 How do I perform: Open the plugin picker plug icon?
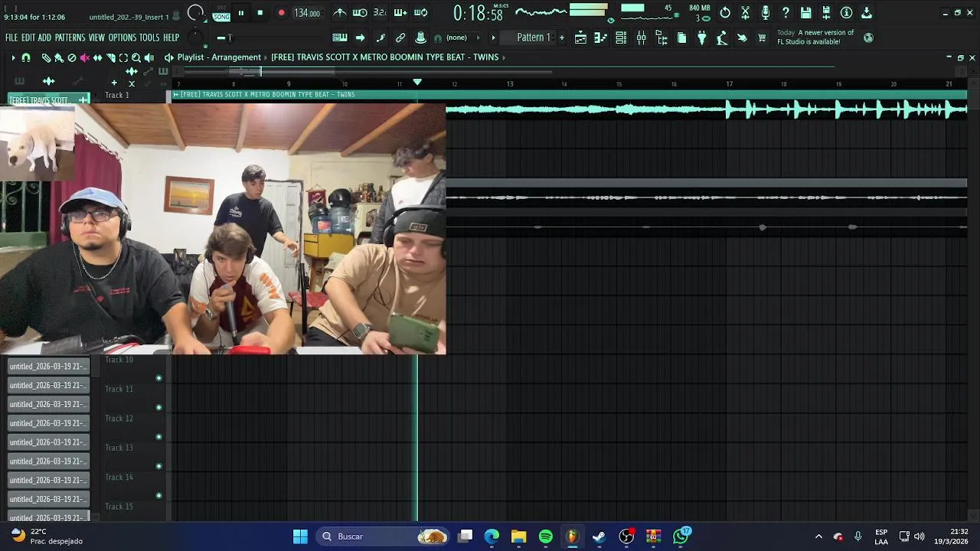click(x=701, y=37)
